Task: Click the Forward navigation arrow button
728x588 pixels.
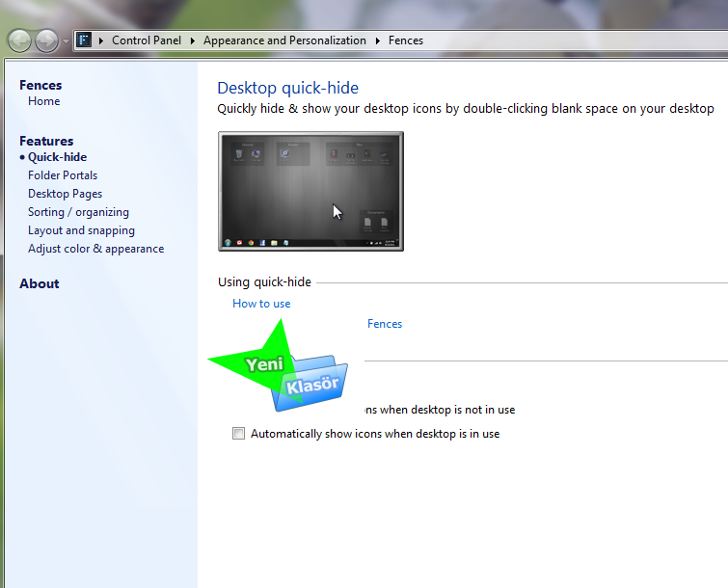Action: pos(46,40)
